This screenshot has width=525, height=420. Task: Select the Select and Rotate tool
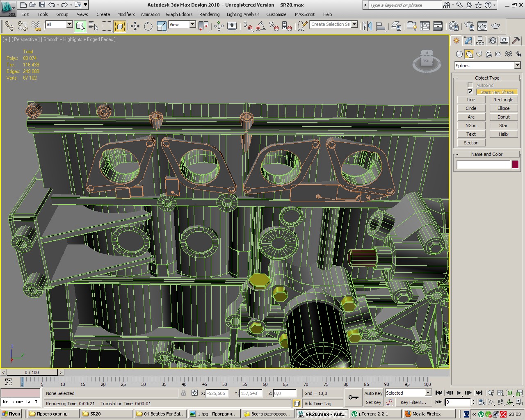(x=148, y=26)
